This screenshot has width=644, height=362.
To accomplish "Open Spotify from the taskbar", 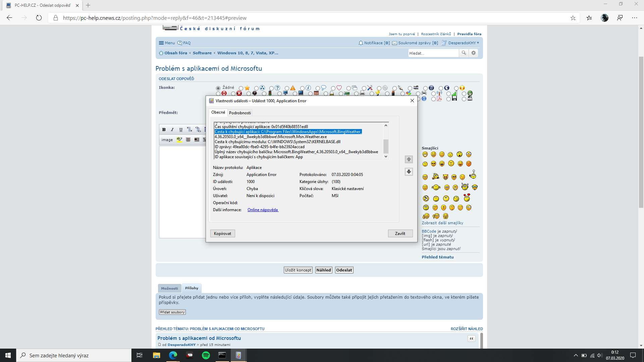I will coord(206,355).
